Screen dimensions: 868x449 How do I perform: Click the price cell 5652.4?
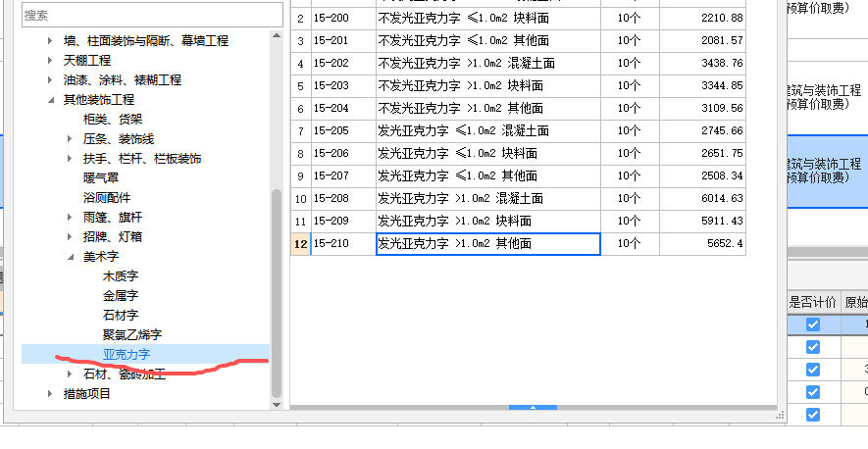pos(702,243)
